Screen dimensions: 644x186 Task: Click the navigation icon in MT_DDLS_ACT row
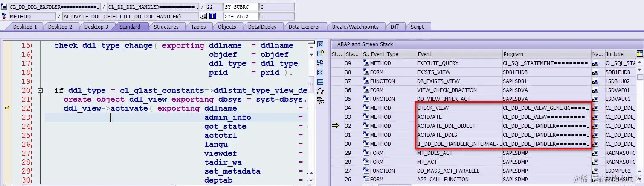[595, 153]
